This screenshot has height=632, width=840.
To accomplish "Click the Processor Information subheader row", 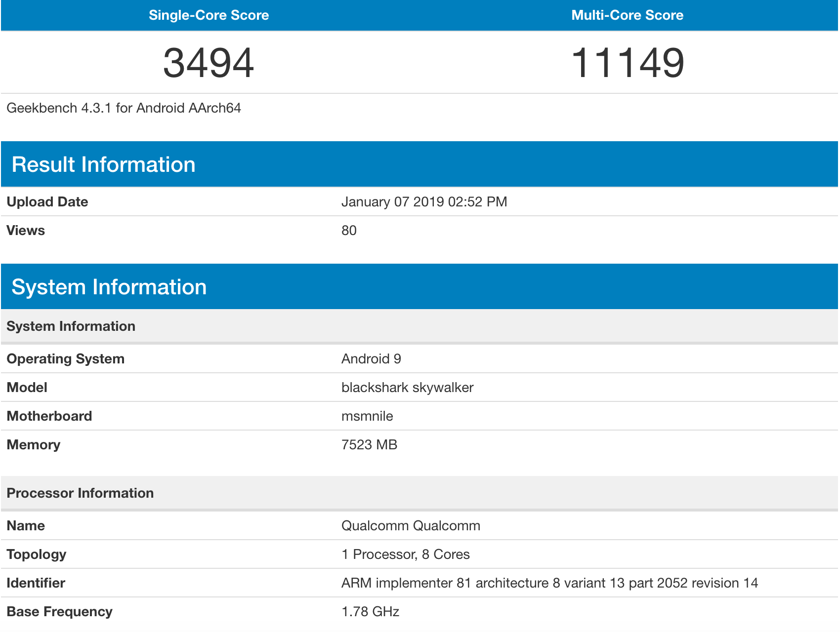I will [80, 493].
